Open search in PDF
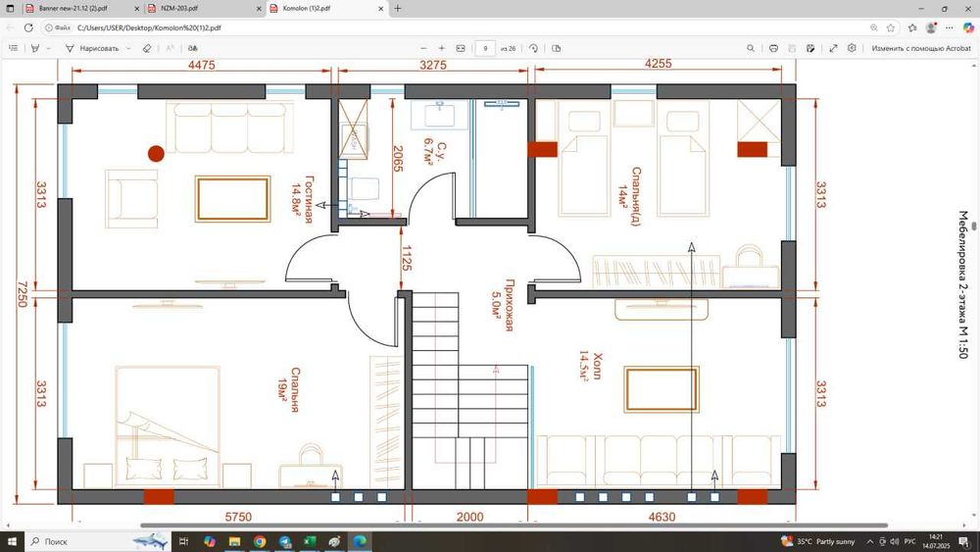 751,48
